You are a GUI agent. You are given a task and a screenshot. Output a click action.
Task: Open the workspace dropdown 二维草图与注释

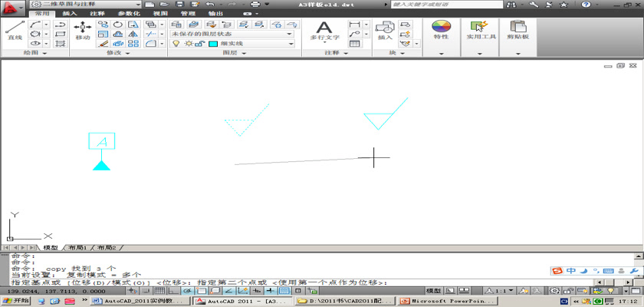(x=85, y=4)
